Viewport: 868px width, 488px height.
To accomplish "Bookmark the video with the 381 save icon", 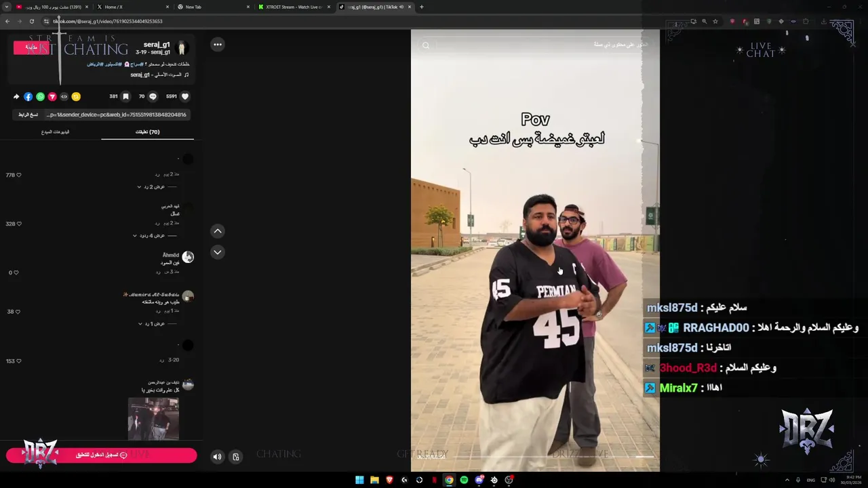I will tap(125, 96).
